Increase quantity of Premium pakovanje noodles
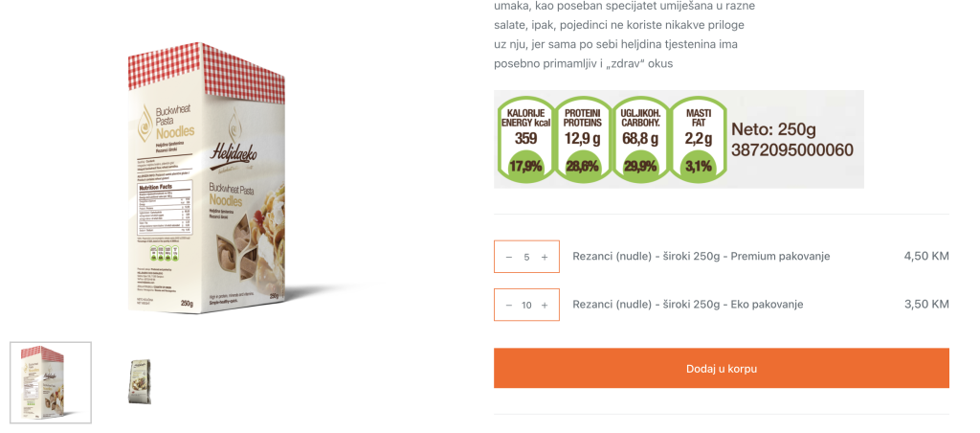Image resolution: width=980 pixels, height=433 pixels. click(545, 257)
